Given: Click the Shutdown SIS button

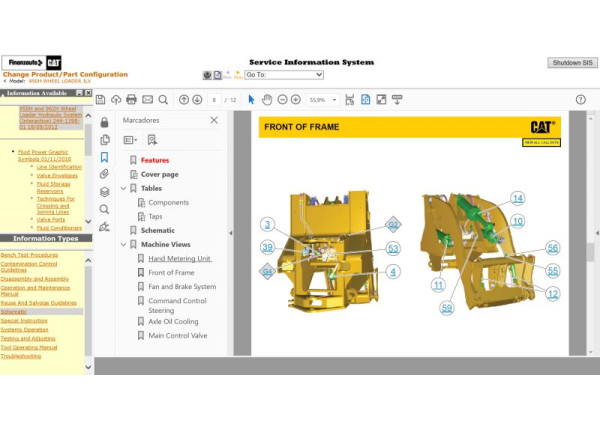Looking at the screenshot, I should pyautogui.click(x=572, y=62).
